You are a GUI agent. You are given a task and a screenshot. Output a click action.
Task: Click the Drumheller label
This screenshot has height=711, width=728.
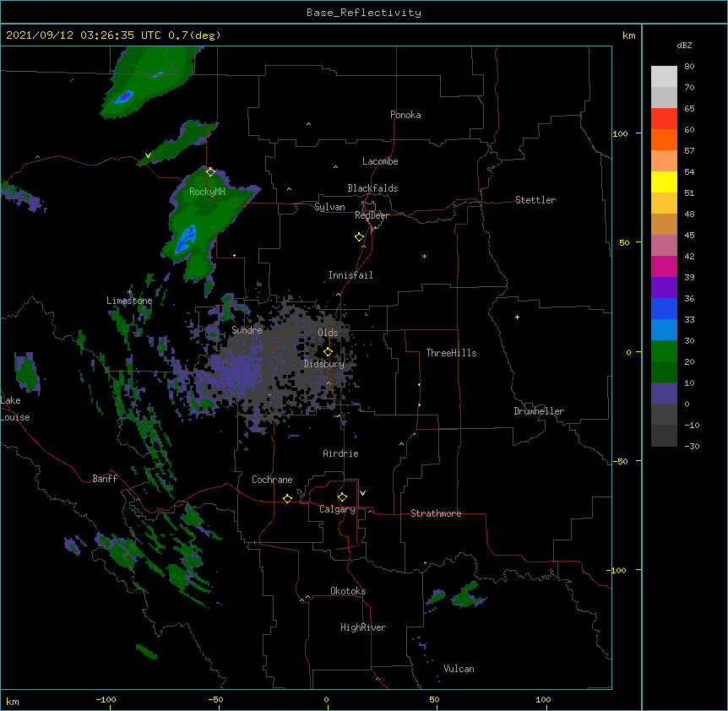tap(539, 411)
